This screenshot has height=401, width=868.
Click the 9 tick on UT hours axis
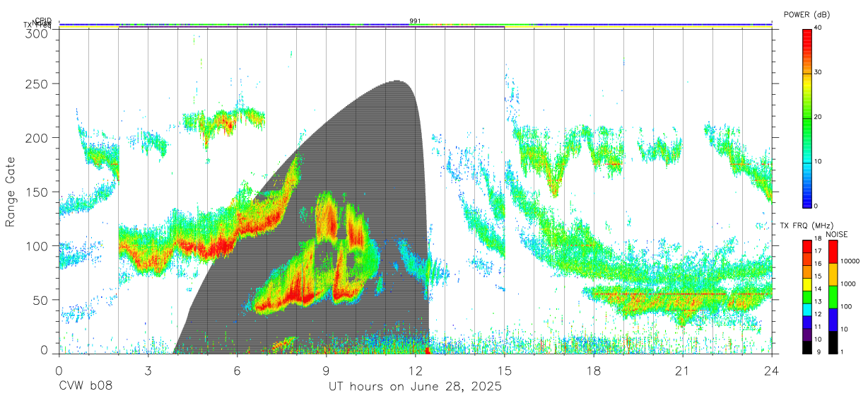click(x=326, y=371)
